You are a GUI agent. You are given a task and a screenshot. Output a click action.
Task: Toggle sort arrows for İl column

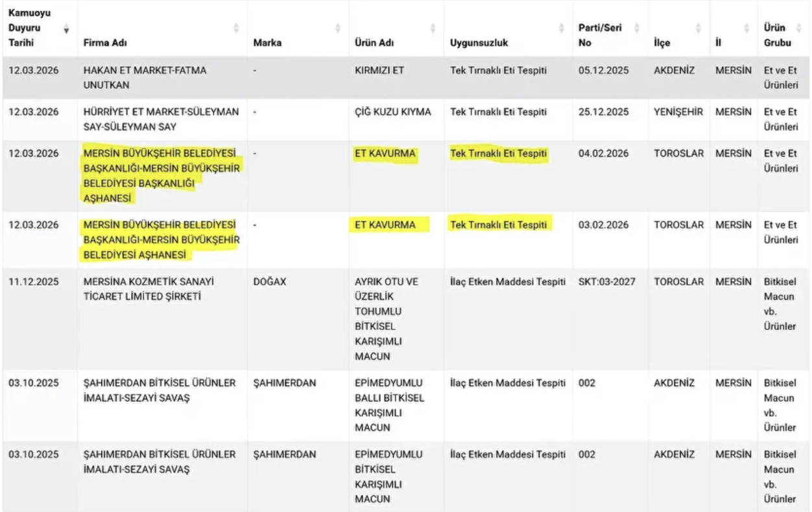coord(746,29)
